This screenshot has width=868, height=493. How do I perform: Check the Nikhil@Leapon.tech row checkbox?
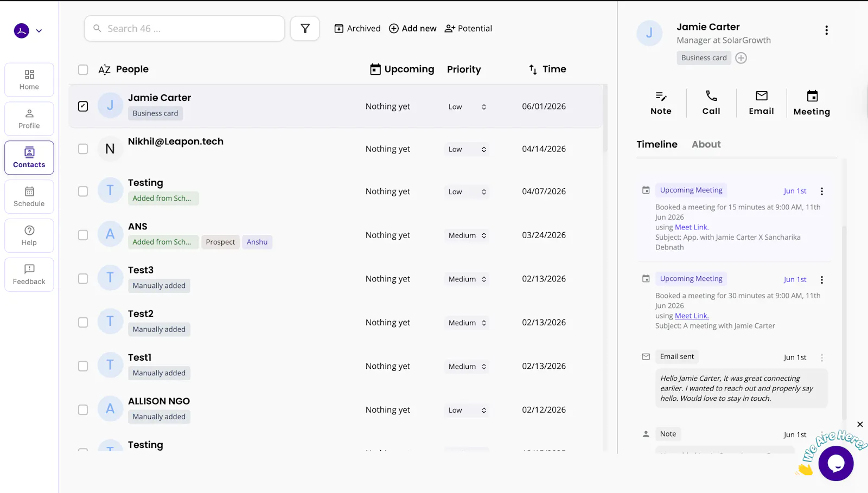(83, 149)
